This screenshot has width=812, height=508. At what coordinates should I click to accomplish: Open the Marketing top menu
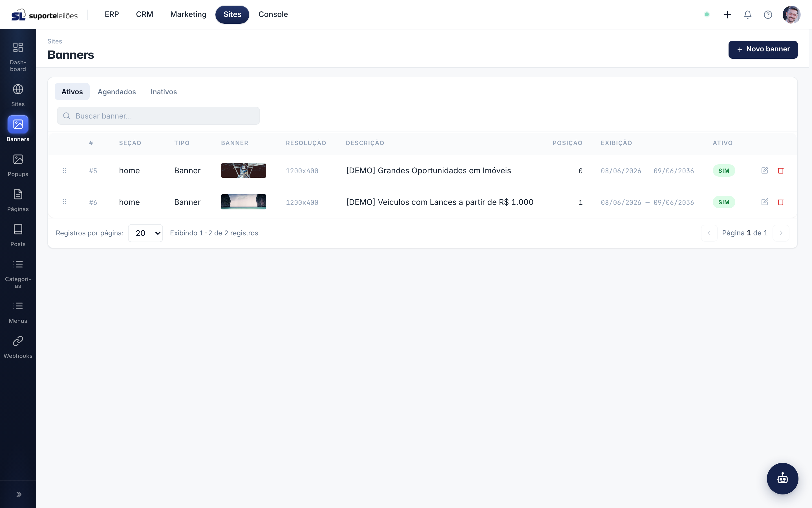tap(188, 14)
